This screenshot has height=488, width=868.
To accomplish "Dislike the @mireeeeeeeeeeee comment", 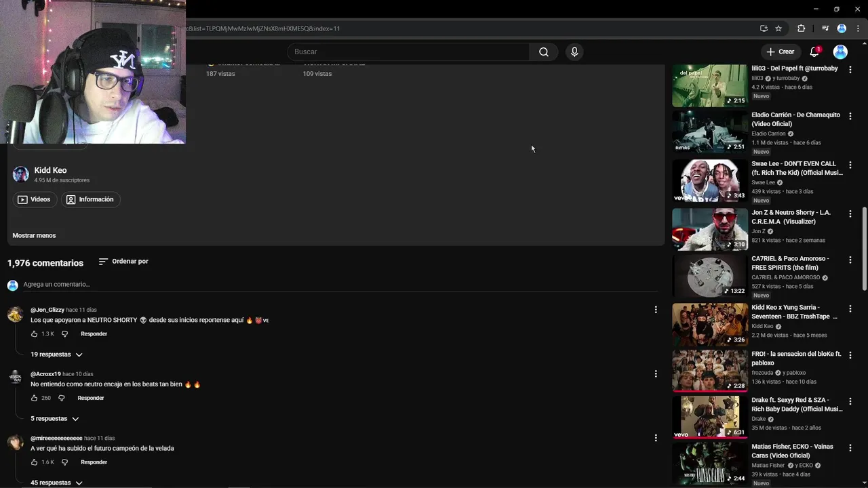I will pyautogui.click(x=65, y=462).
